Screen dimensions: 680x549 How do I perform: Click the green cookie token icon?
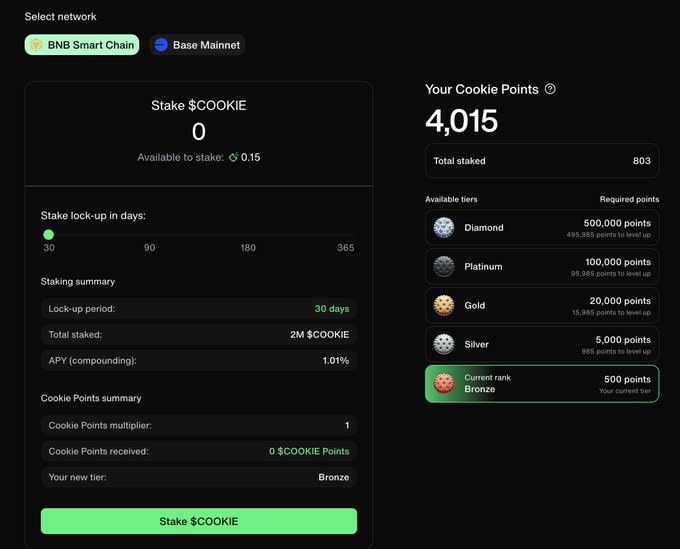[x=233, y=157]
